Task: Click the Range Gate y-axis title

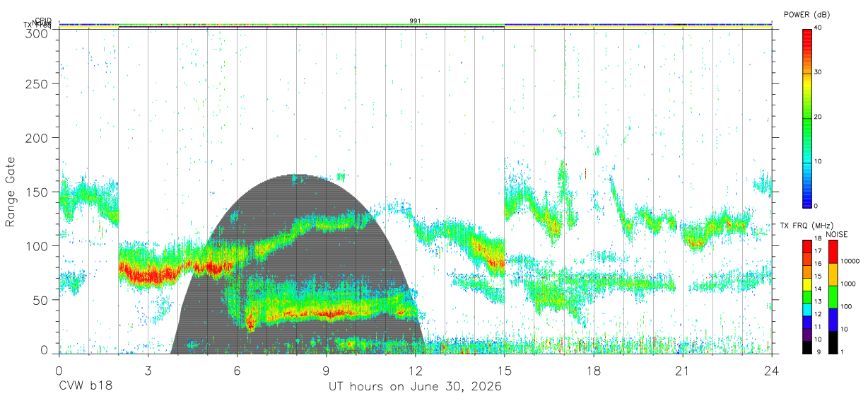Action: [11, 192]
